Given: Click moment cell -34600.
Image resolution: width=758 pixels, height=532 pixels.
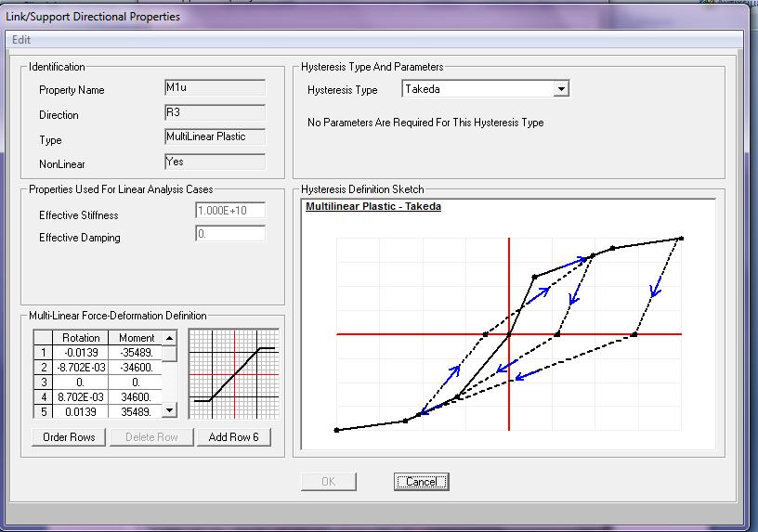Looking at the screenshot, I should 135,368.
